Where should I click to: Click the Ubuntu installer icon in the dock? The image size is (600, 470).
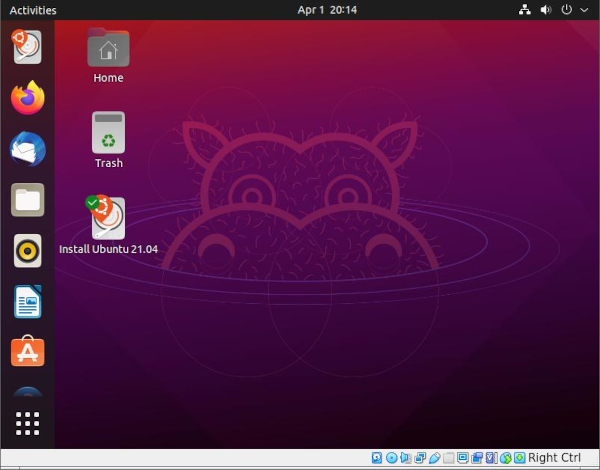click(x=28, y=46)
